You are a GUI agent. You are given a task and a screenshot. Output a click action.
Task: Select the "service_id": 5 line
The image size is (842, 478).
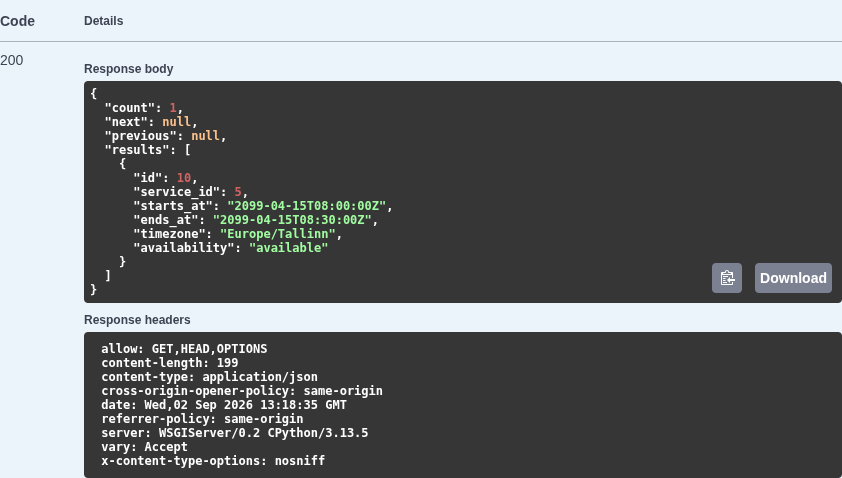pos(191,192)
